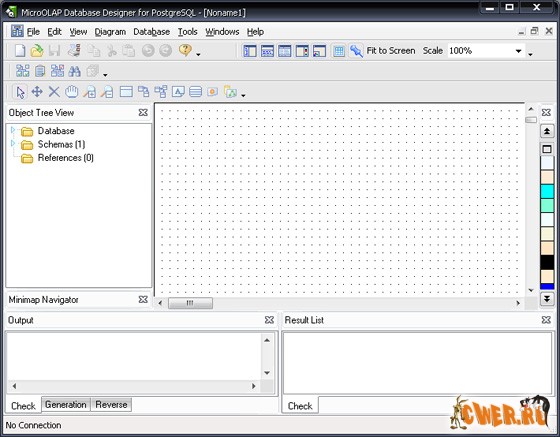
Task: Select the create table tool
Action: click(126, 92)
